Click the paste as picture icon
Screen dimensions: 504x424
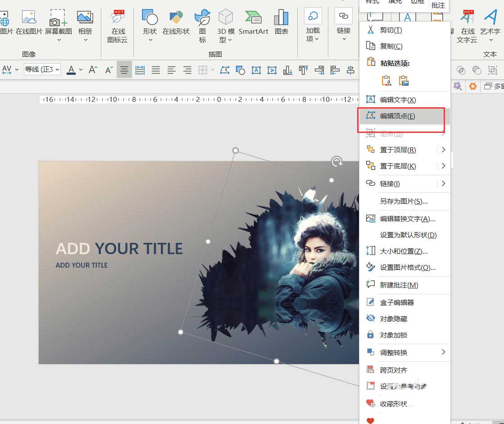(x=404, y=81)
